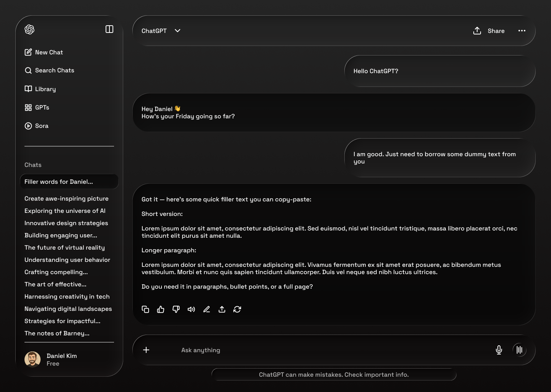Open 'The art of effective...' chat

point(55,284)
